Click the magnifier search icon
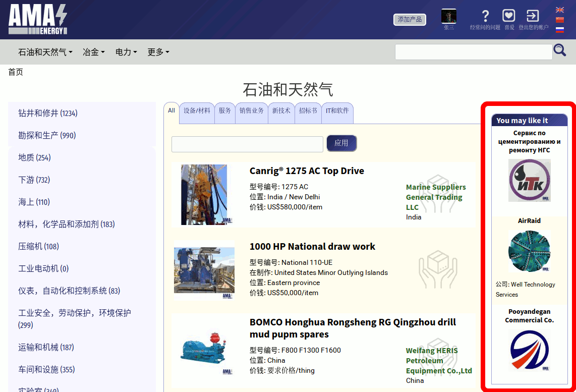Image resolution: width=576 pixels, height=392 pixels. pos(560,50)
